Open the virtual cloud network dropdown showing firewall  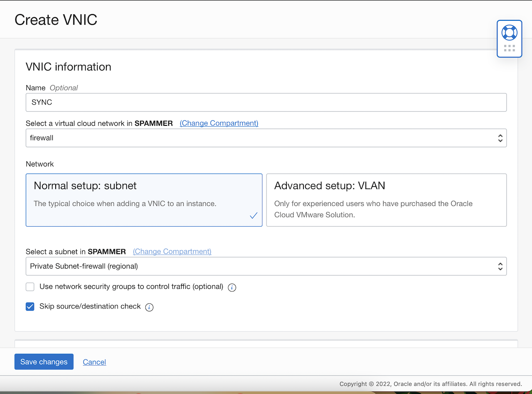266,138
